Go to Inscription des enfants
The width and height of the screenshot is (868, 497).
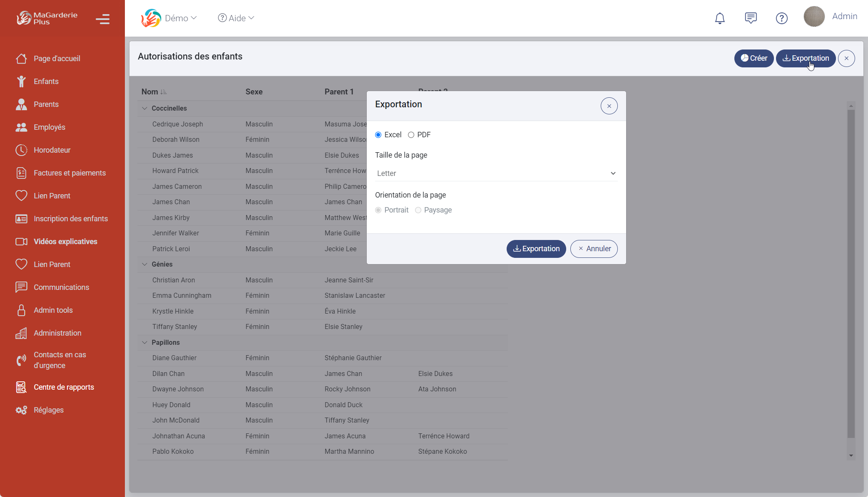click(x=70, y=219)
